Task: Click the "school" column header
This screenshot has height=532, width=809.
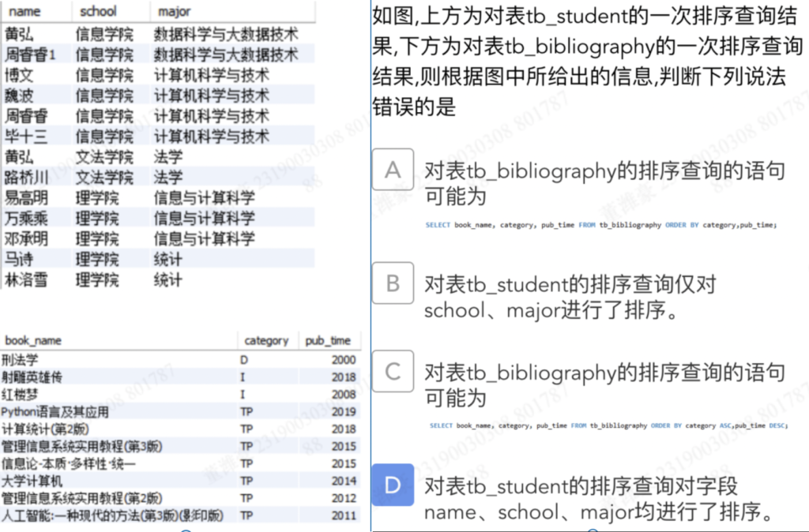Action: [x=98, y=12]
